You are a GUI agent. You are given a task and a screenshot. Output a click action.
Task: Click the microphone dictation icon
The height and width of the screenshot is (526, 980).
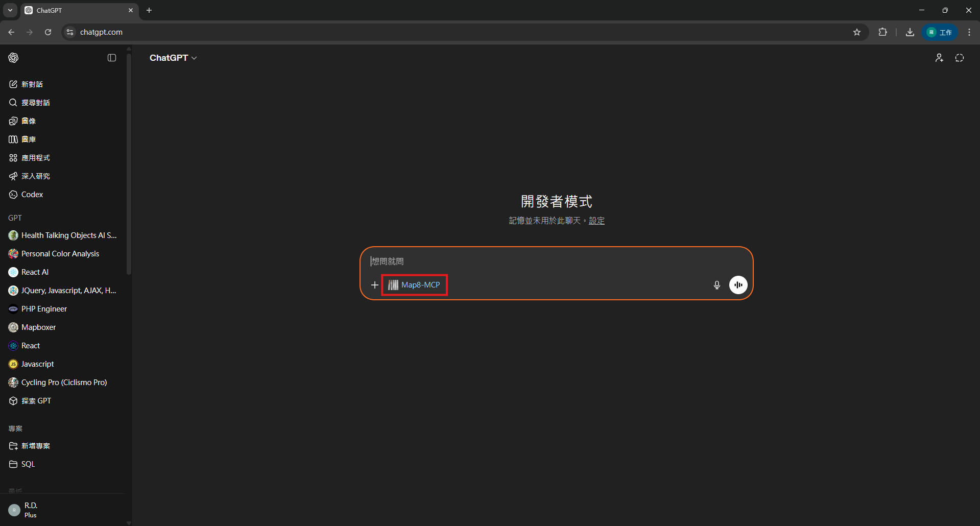point(717,285)
